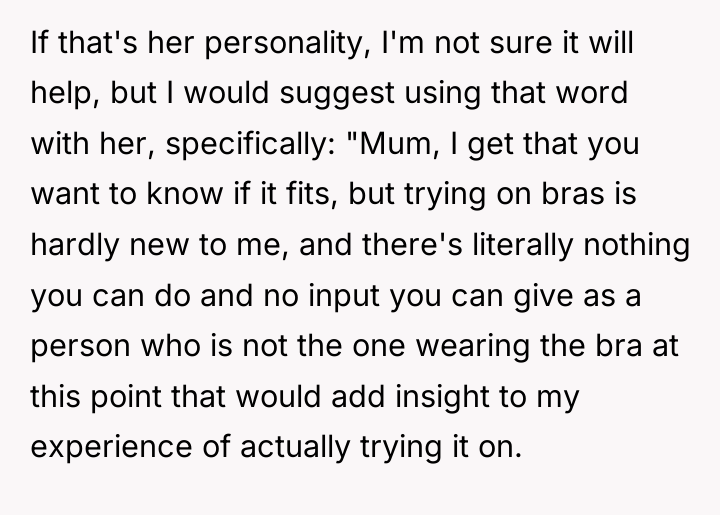Viewport: 720px width, 515px height.
Task: Click the word "experience"
Action: [x=111, y=448]
